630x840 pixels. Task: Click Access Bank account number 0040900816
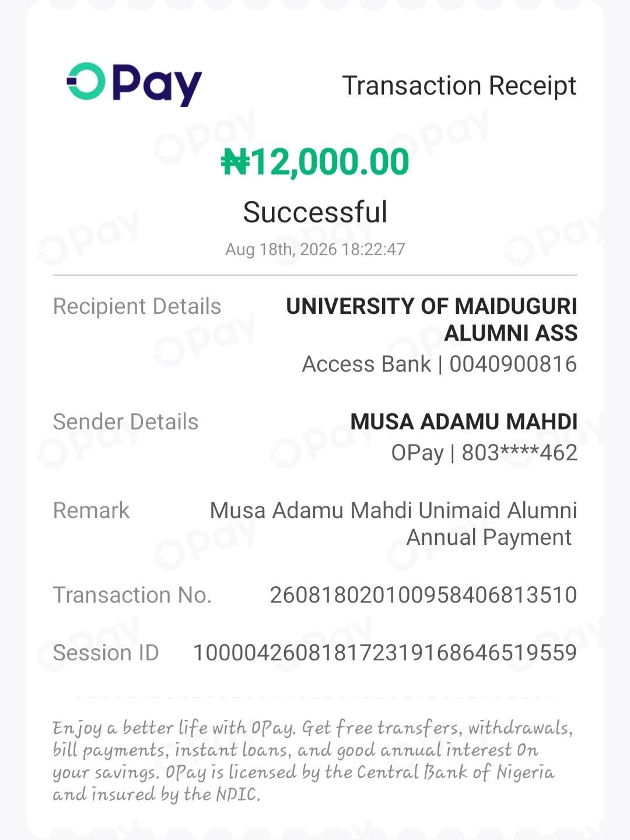coord(439,364)
